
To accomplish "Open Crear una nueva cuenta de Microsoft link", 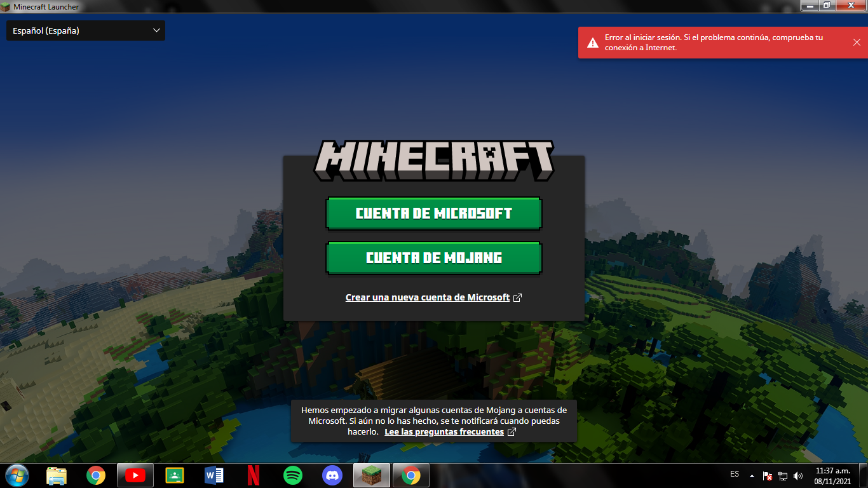I will 433,297.
